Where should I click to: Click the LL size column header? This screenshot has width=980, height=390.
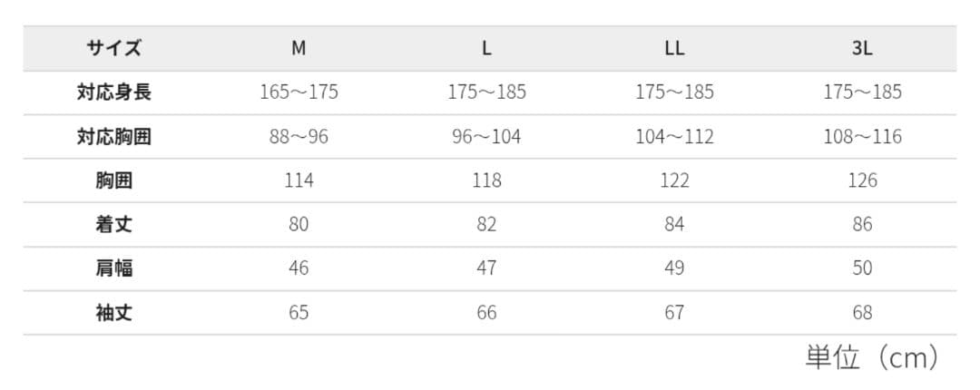(674, 49)
